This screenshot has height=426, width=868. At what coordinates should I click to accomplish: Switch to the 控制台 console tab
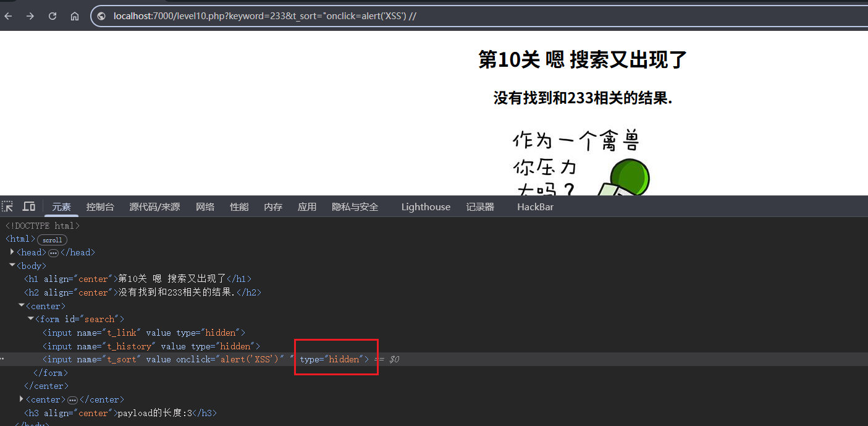[100, 207]
